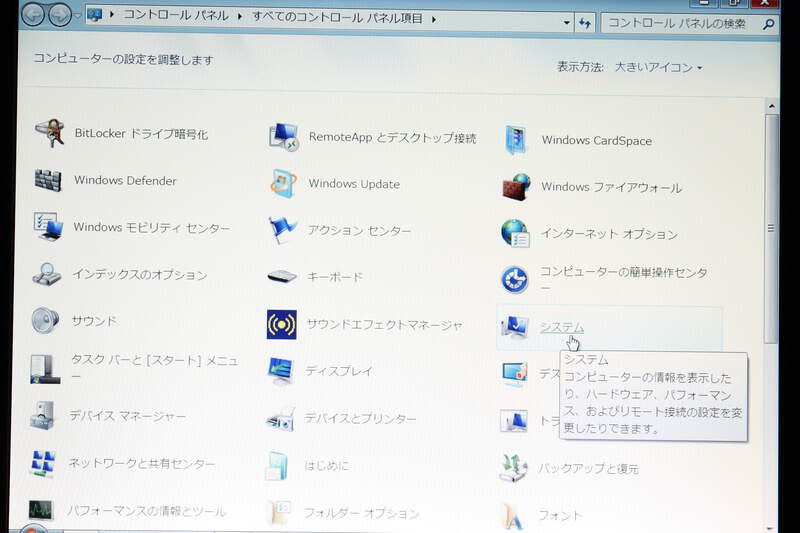Open the はじめに icon
800x533 pixels.
click(x=277, y=465)
